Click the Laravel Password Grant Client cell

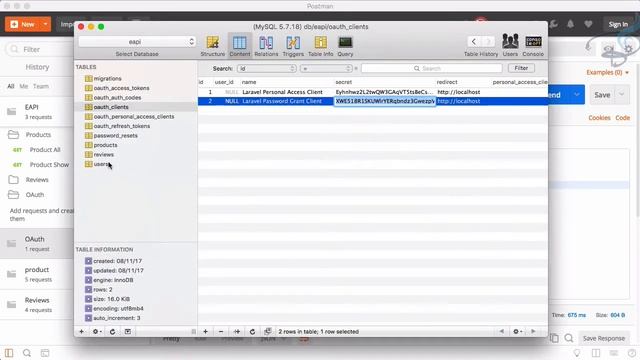[282, 101]
